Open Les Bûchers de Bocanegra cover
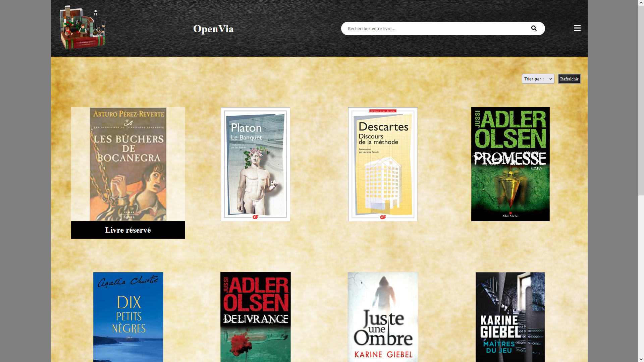This screenshot has width=644, height=362. (x=128, y=164)
